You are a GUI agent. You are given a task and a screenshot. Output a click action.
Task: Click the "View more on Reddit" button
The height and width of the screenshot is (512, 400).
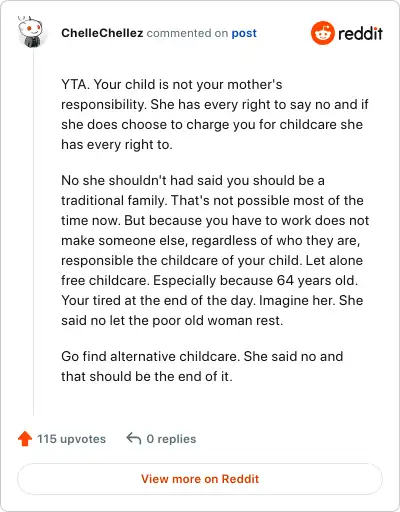200,479
